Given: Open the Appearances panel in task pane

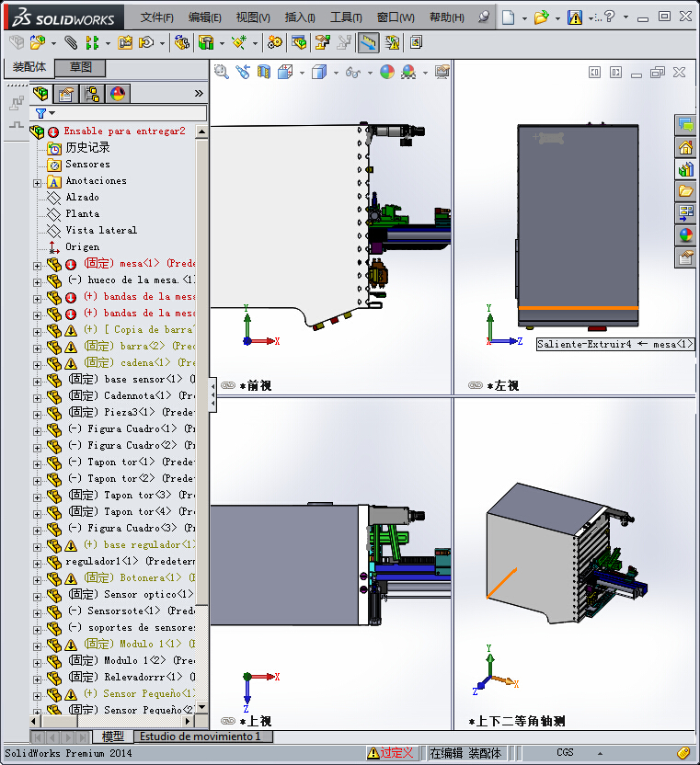Looking at the screenshot, I should pos(685,235).
